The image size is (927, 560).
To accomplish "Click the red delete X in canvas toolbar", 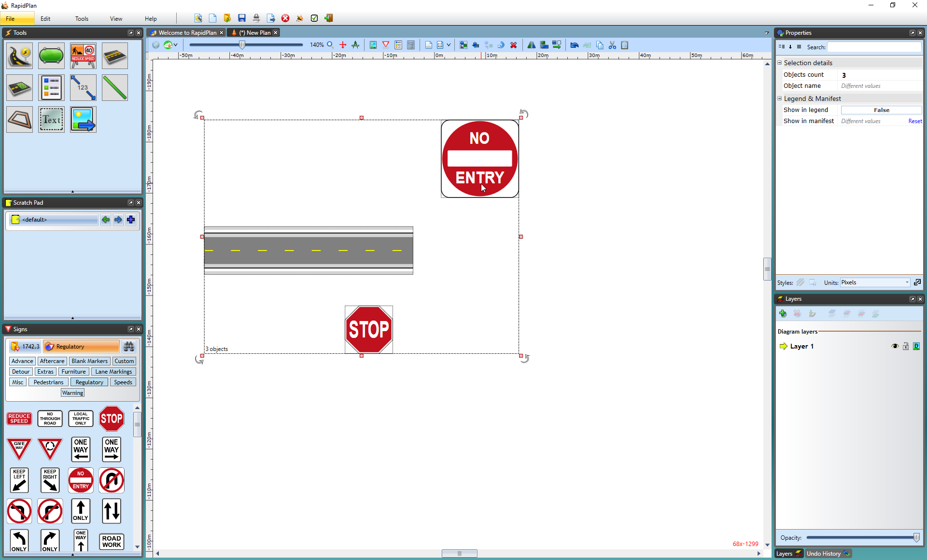I will tap(514, 45).
